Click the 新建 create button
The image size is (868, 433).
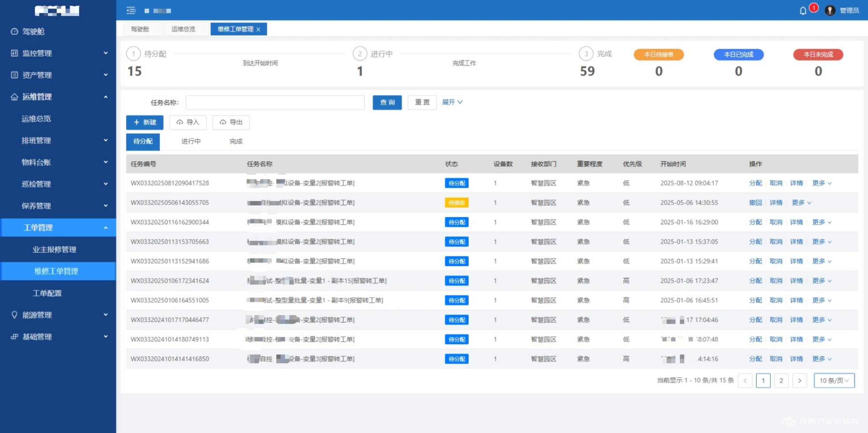145,122
